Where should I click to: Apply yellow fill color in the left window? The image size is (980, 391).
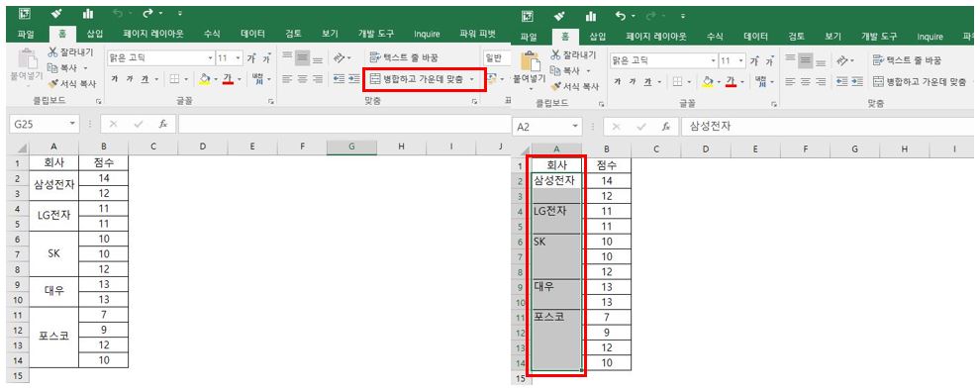click(204, 79)
